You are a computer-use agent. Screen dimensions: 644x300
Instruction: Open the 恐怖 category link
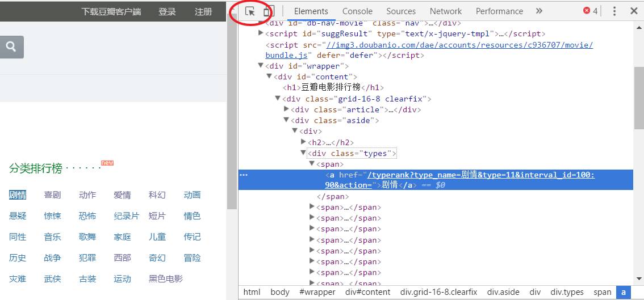click(87, 216)
